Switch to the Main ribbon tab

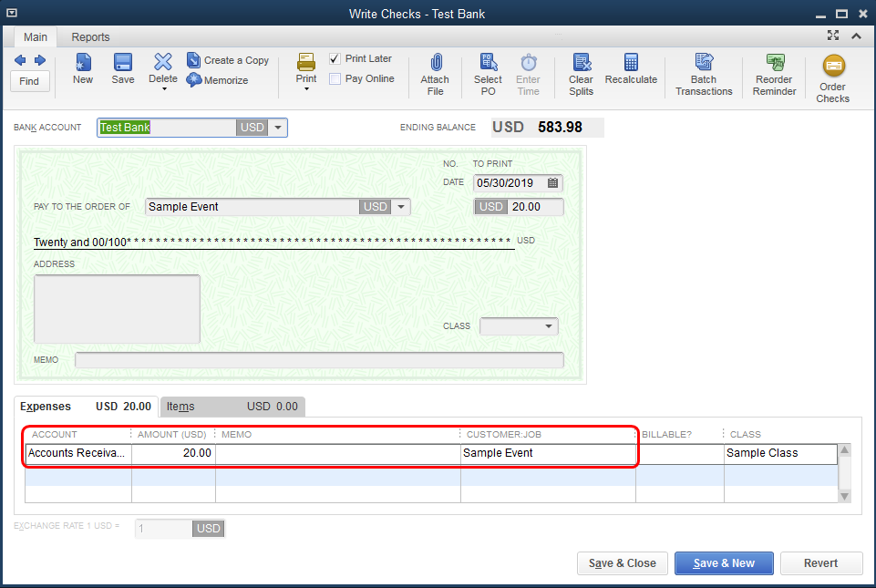click(36, 36)
